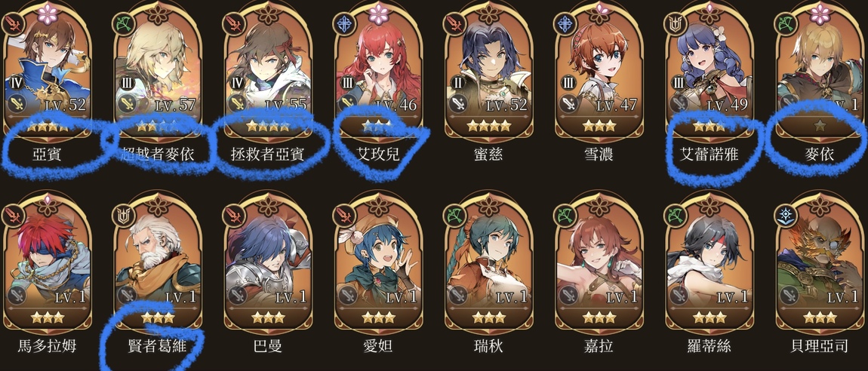Click the pink flower emblem above 艾玫兒
The height and width of the screenshot is (371, 868).
(378, 12)
